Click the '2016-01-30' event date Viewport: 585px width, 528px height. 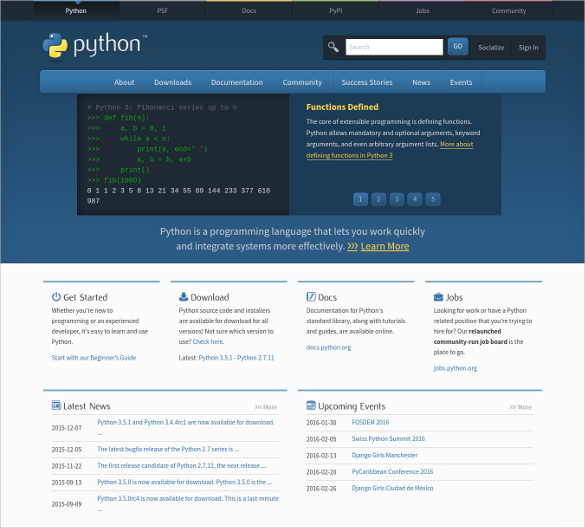[x=321, y=422]
